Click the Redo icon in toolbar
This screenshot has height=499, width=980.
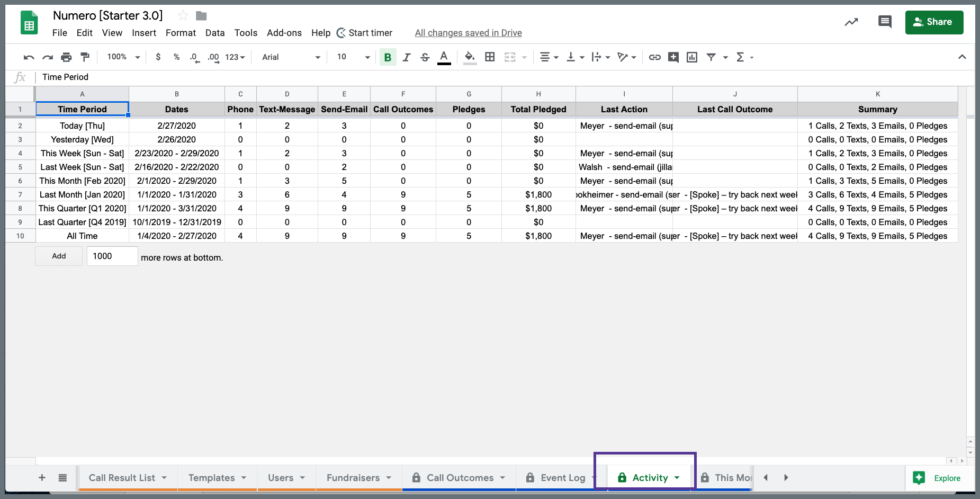click(x=48, y=57)
